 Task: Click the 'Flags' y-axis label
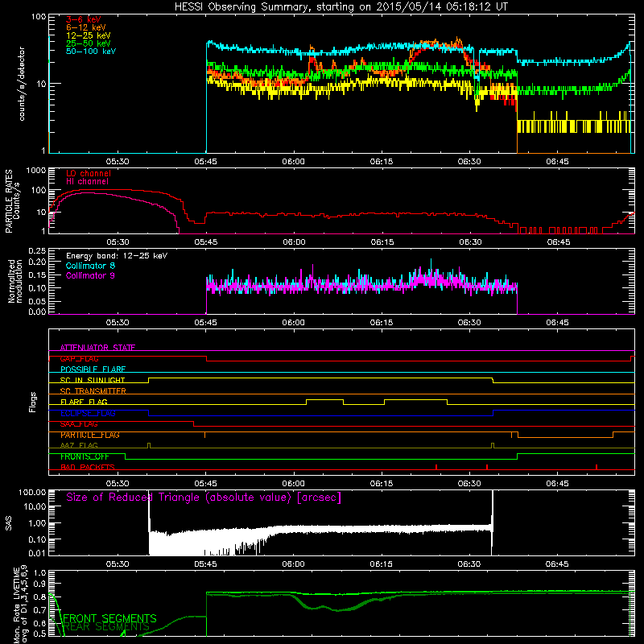(x=33, y=402)
